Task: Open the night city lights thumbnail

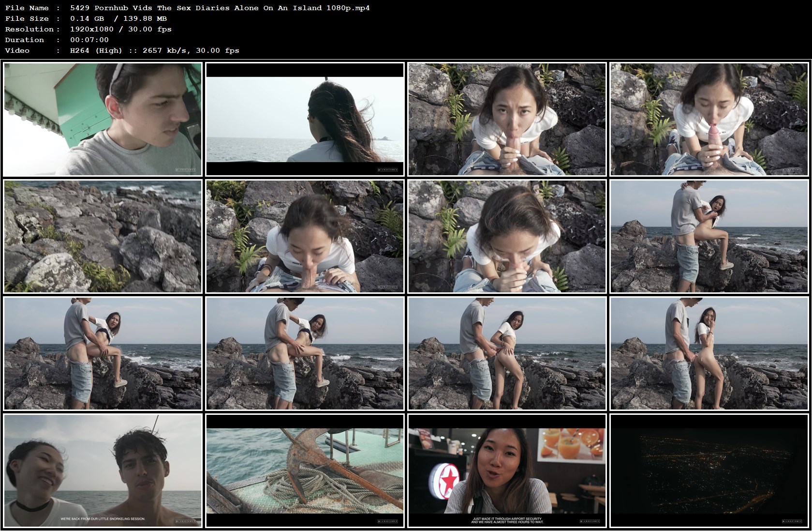Action: point(709,471)
